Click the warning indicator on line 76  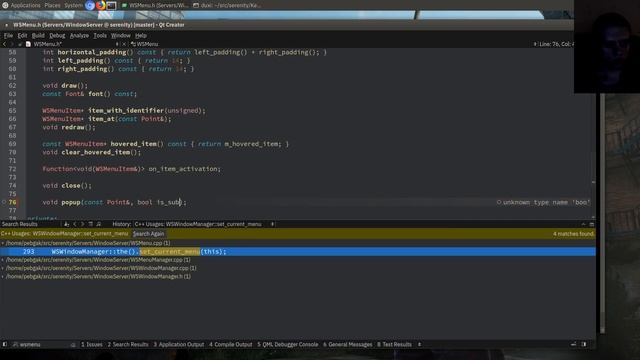pos(4,202)
